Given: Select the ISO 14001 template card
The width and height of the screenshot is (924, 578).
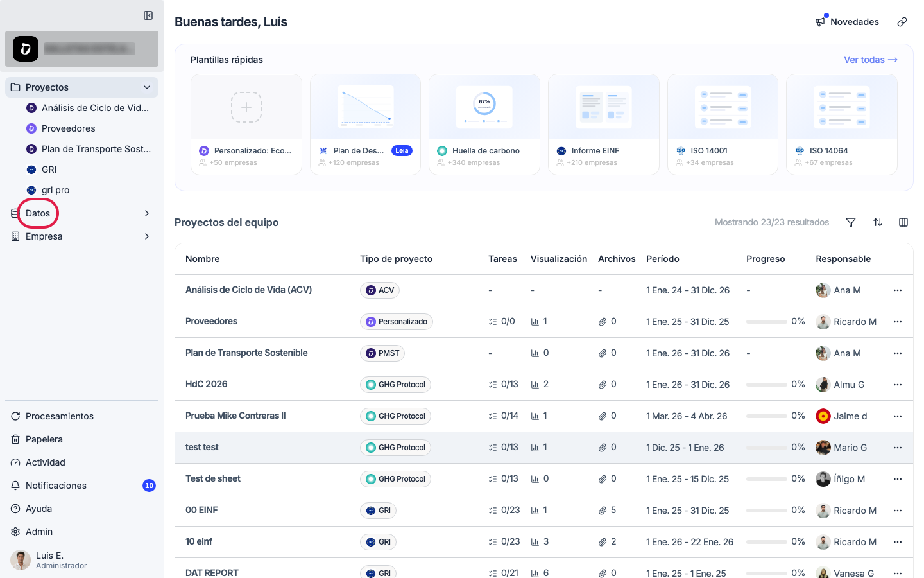Looking at the screenshot, I should tap(723, 125).
